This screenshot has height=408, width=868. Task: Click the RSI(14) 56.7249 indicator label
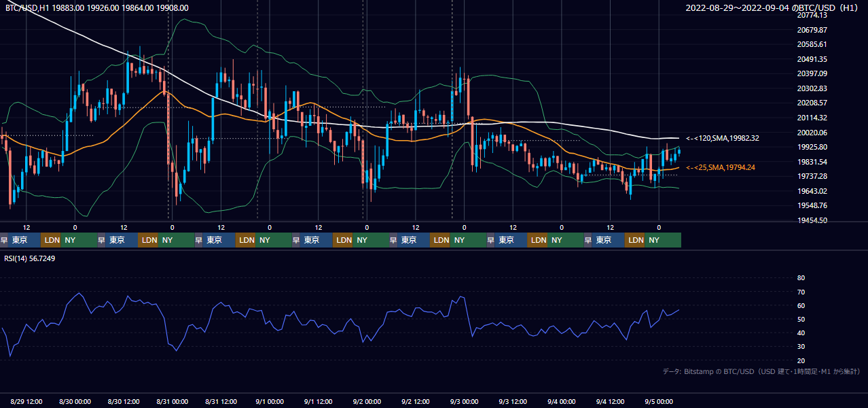point(30,258)
